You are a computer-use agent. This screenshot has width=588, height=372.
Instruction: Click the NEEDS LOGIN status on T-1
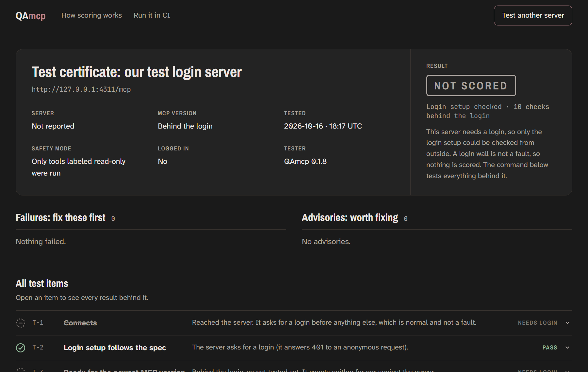pyautogui.click(x=537, y=323)
